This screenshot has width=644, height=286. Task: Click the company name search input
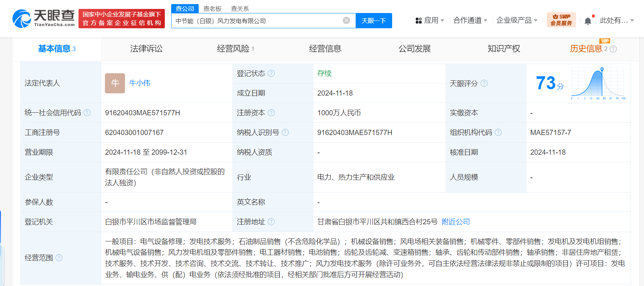[257, 21]
